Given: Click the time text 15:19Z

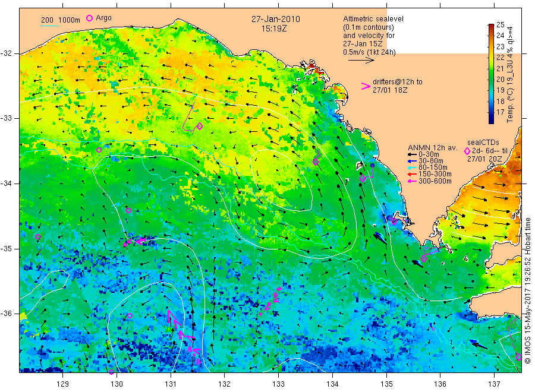Looking at the screenshot, I should click(274, 29).
